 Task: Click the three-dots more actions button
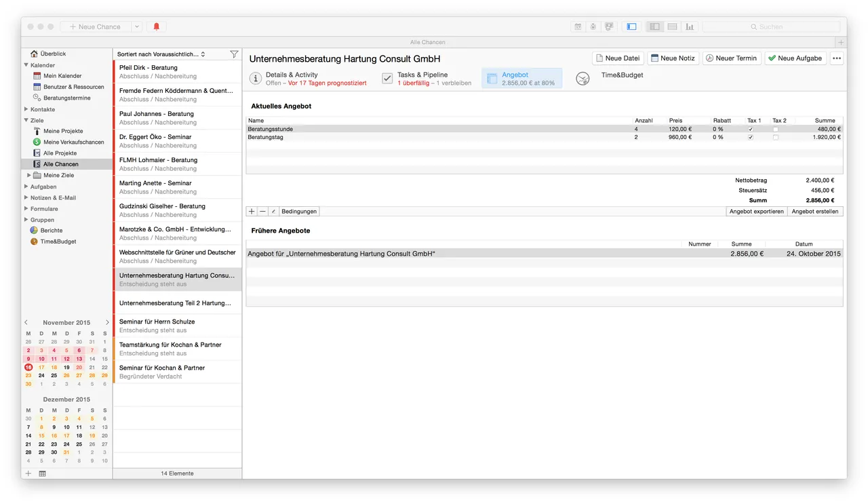(x=837, y=58)
